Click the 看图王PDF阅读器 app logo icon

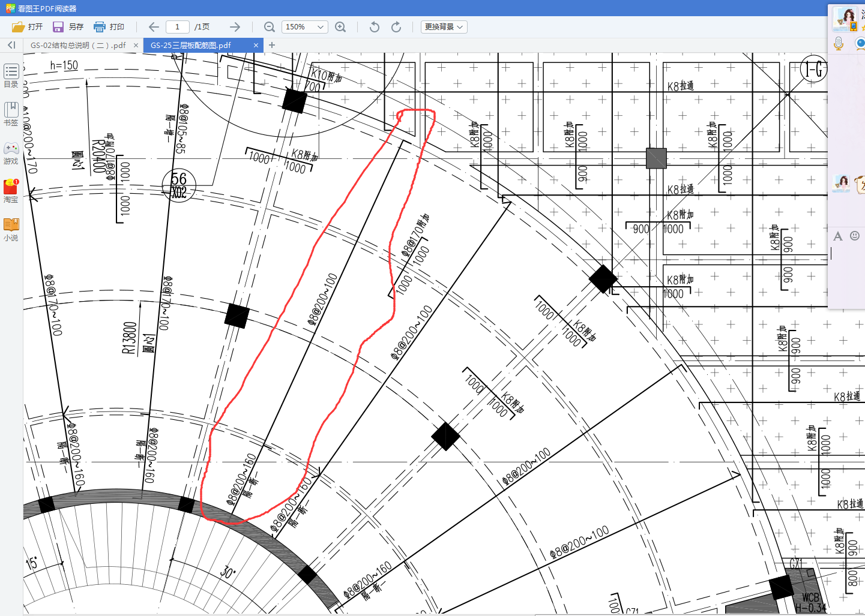click(10, 8)
